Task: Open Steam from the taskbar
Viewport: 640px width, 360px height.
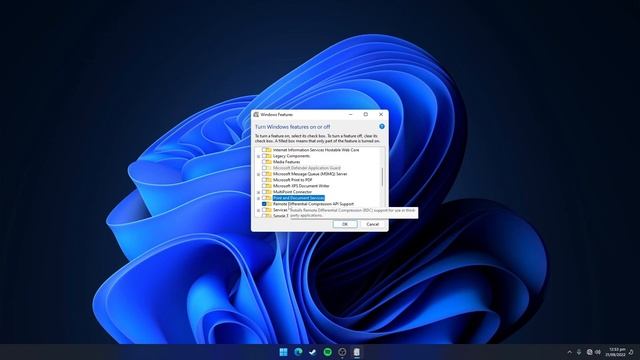Action: coord(313,352)
